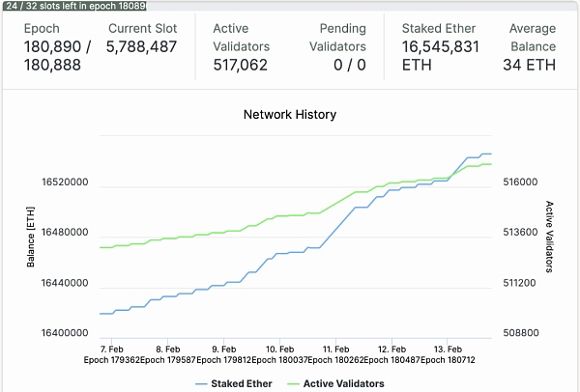This screenshot has width=580, height=392.
Task: Click the rotated Active Validators right-axis title
Action: pyautogui.click(x=550, y=238)
